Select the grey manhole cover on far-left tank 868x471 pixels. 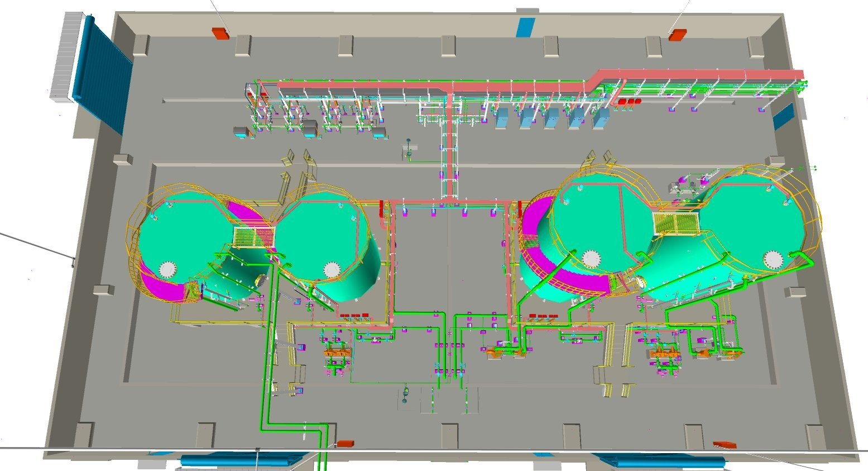(x=167, y=270)
